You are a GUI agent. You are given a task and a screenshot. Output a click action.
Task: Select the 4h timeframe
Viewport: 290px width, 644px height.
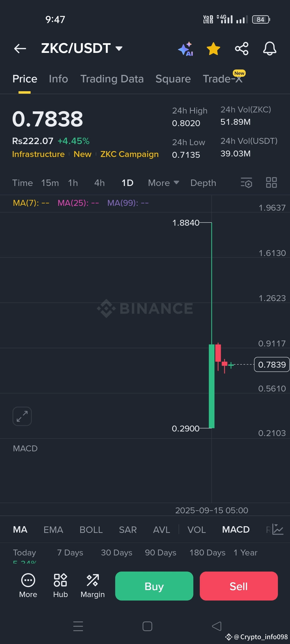[99, 183]
